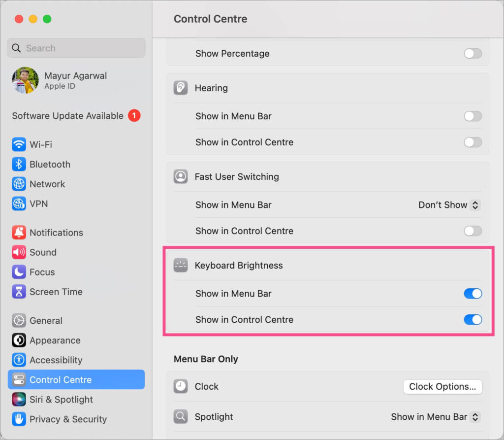Click the Search field in sidebar

click(x=76, y=48)
